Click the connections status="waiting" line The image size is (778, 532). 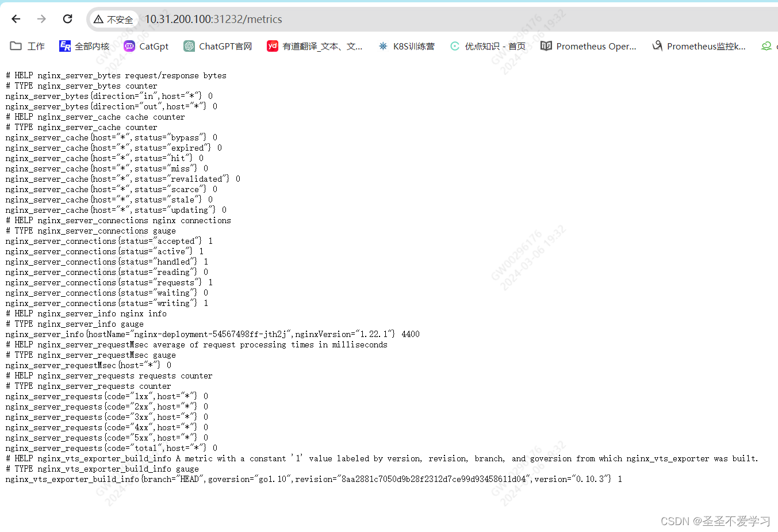click(107, 293)
